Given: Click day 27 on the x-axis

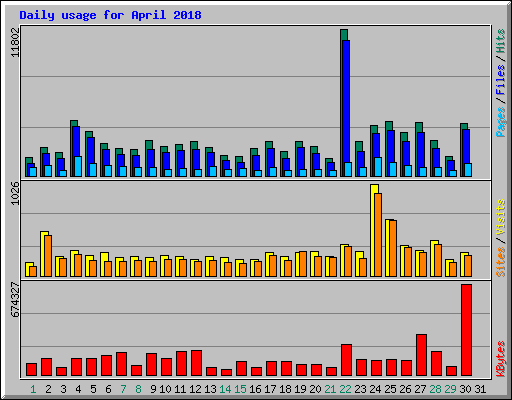Looking at the screenshot, I should pyautogui.click(x=420, y=389).
